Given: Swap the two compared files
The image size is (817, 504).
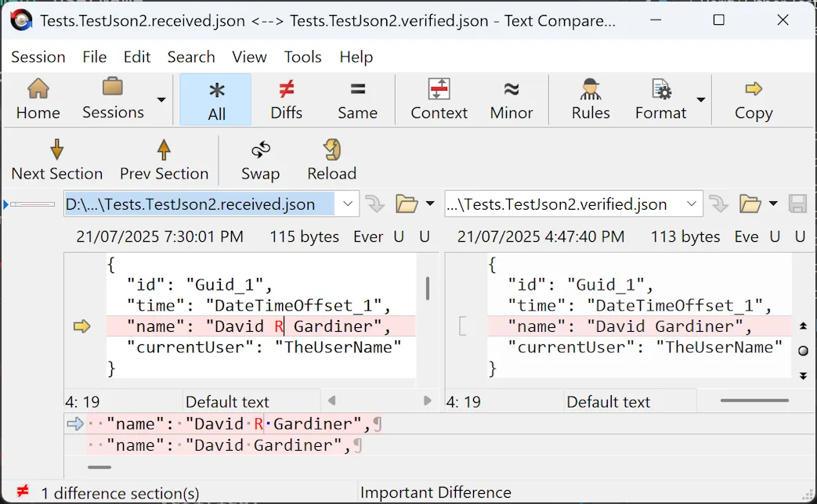Looking at the screenshot, I should coord(260,159).
